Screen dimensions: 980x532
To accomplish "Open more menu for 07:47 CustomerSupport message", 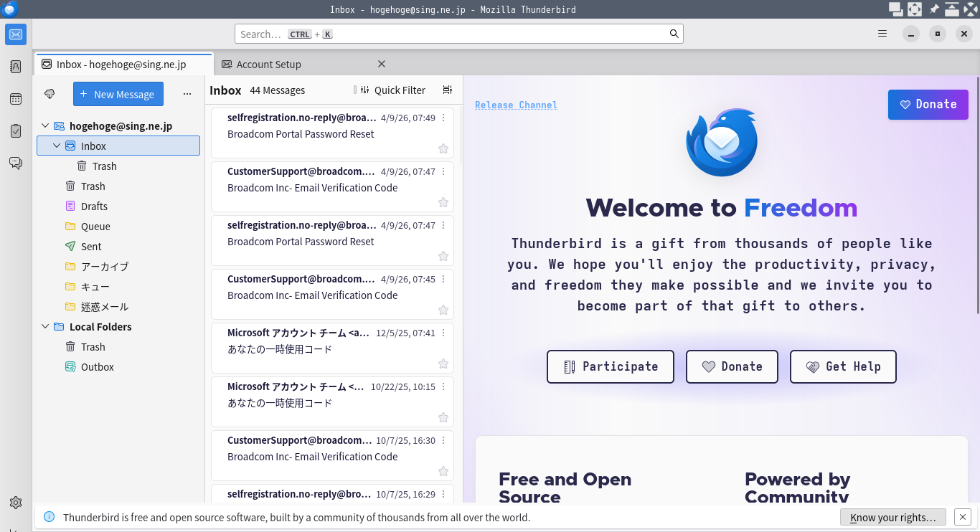I will 443,171.
